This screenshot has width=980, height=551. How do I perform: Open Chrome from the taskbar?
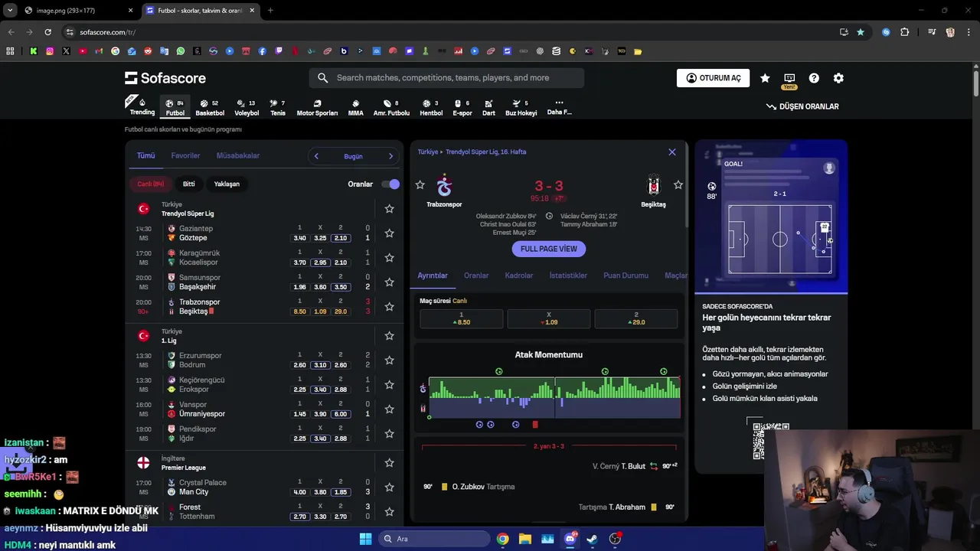pos(502,539)
